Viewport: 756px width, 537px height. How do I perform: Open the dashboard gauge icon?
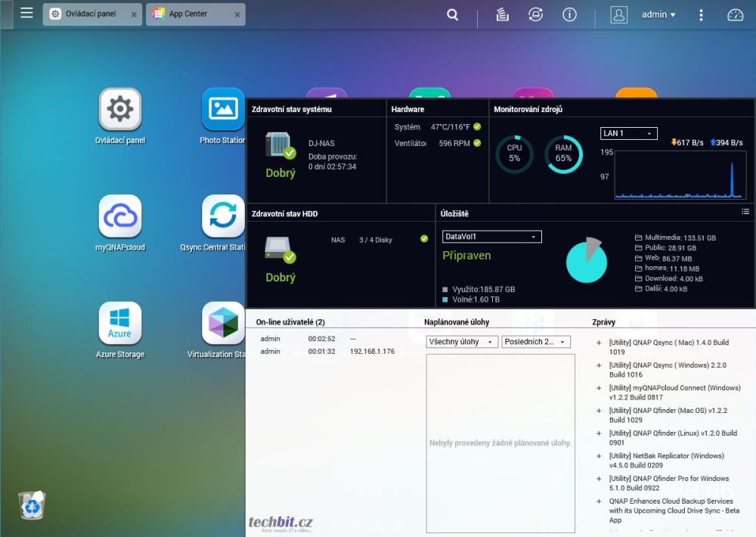click(x=735, y=14)
